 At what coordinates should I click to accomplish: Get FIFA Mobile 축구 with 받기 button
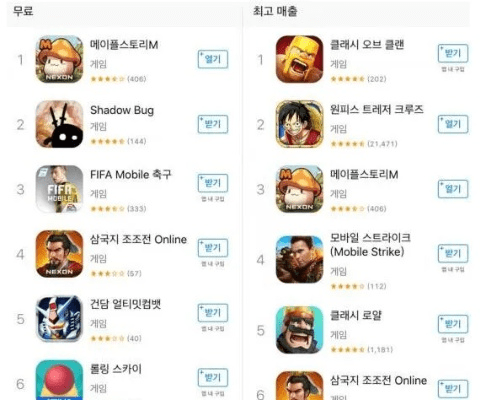pyautogui.click(x=213, y=183)
